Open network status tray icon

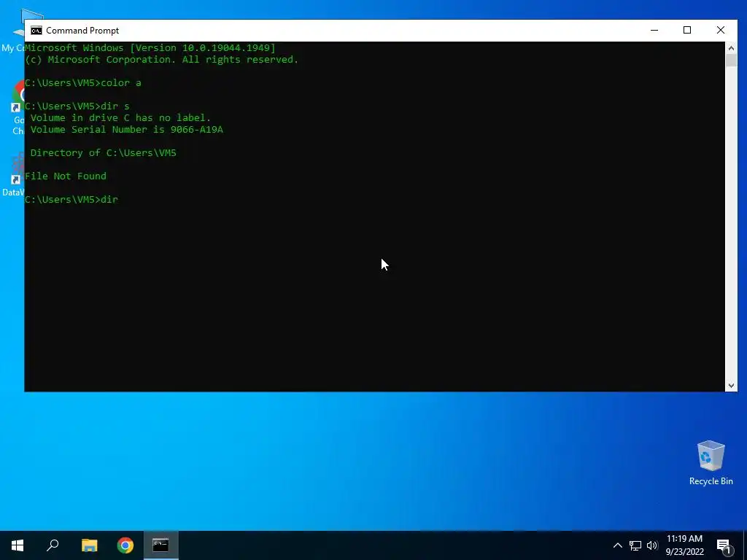pyautogui.click(x=635, y=545)
